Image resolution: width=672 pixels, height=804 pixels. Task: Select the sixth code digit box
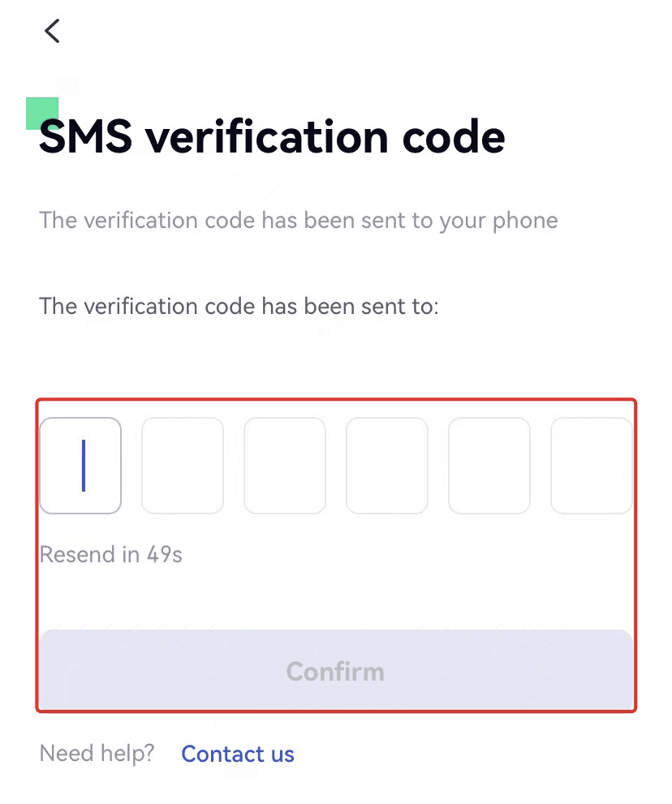591,466
